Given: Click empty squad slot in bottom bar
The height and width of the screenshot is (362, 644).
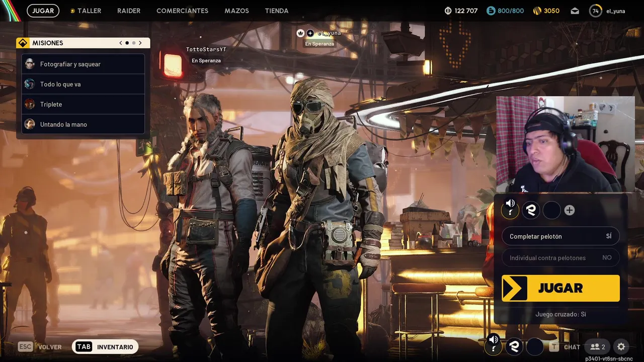Looking at the screenshot, I should tap(535, 346).
